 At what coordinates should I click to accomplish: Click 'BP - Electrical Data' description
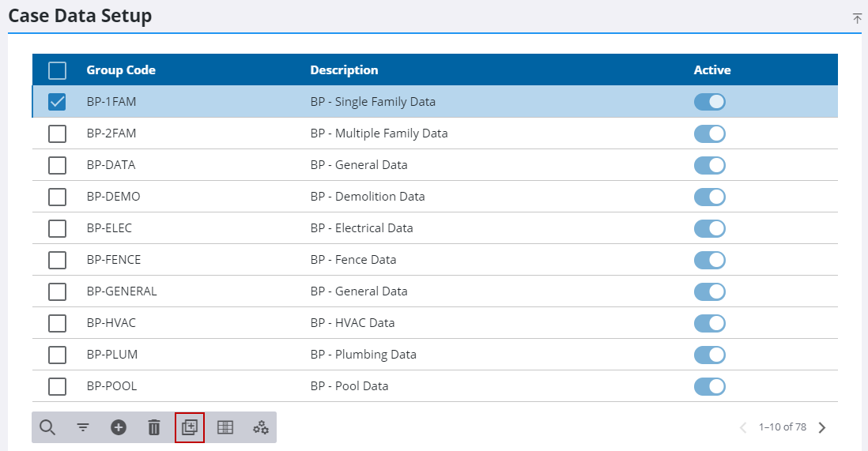pyautogui.click(x=361, y=228)
